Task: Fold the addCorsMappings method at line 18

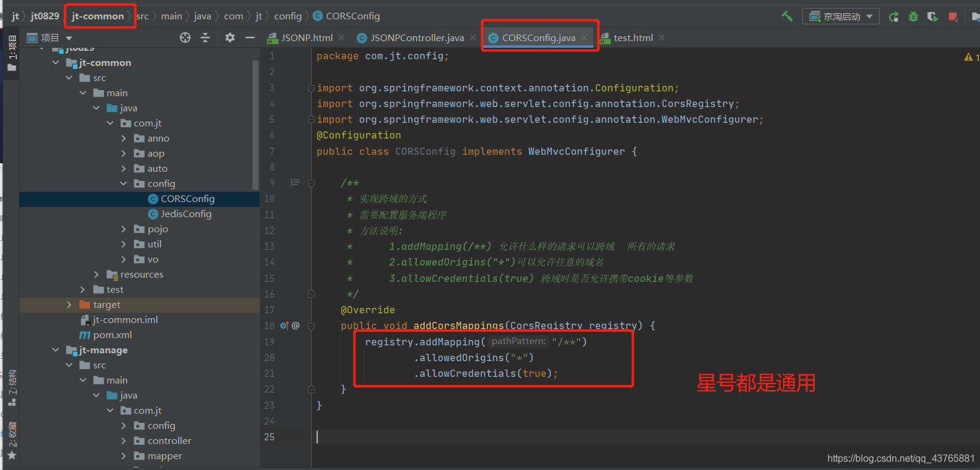Action: pyautogui.click(x=311, y=325)
